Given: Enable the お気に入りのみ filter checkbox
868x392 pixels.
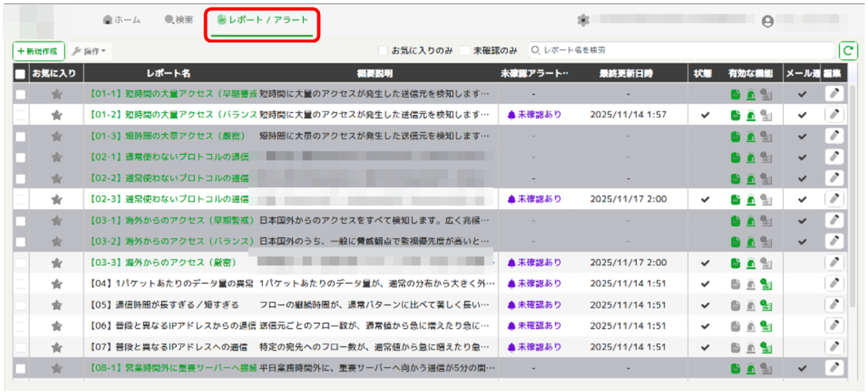Looking at the screenshot, I should (x=383, y=51).
